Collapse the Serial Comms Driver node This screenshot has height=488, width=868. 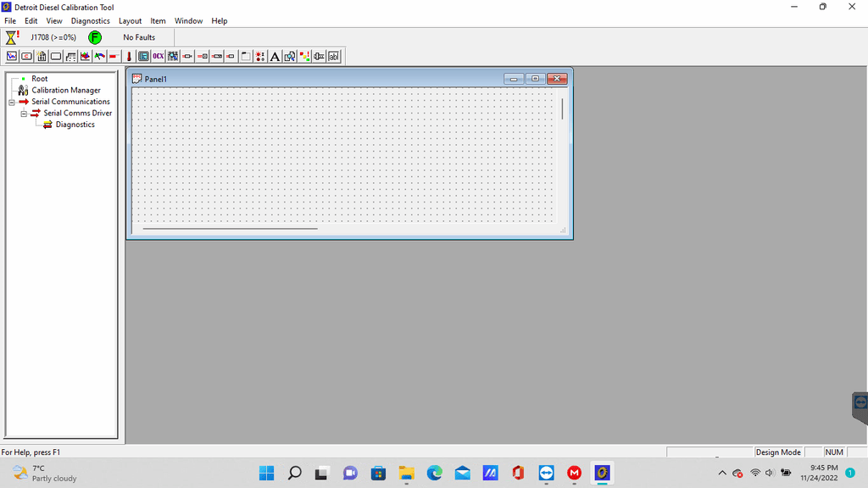tap(25, 114)
